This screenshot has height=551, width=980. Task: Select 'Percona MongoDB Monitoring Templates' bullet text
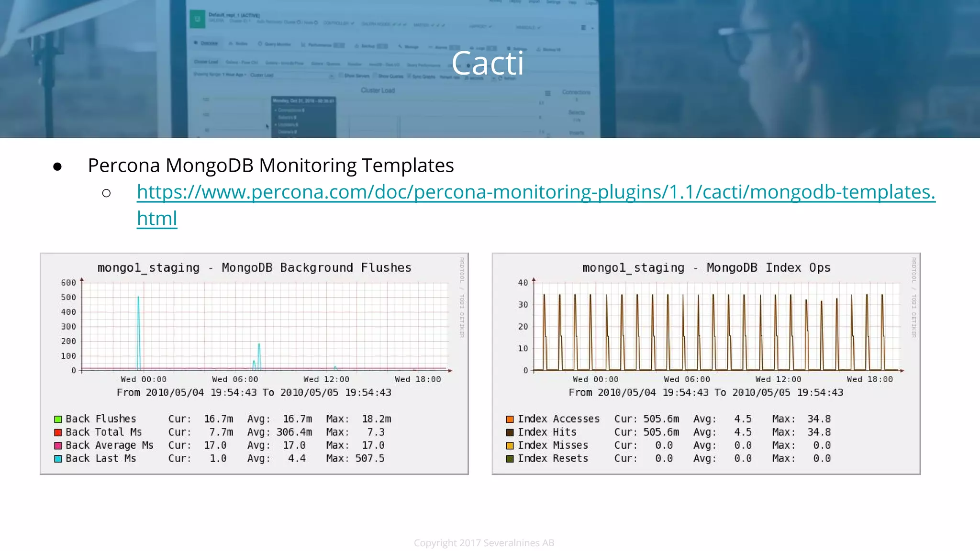pyautogui.click(x=271, y=165)
